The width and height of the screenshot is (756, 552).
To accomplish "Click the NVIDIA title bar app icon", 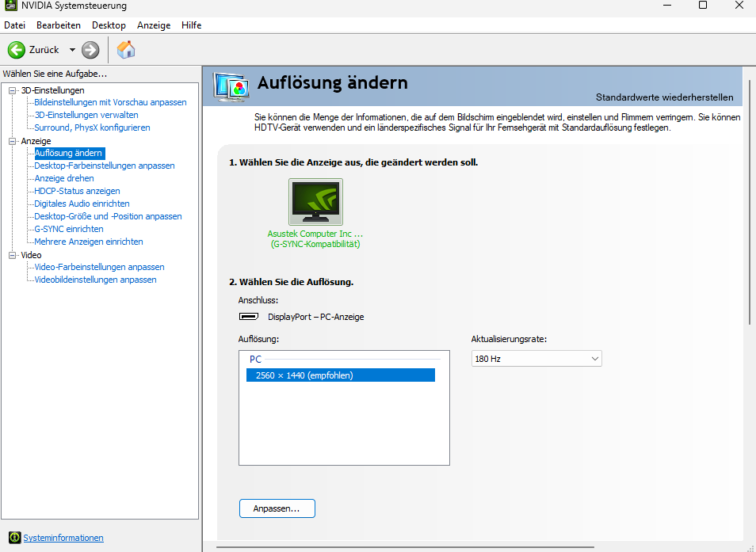I will (x=10, y=6).
